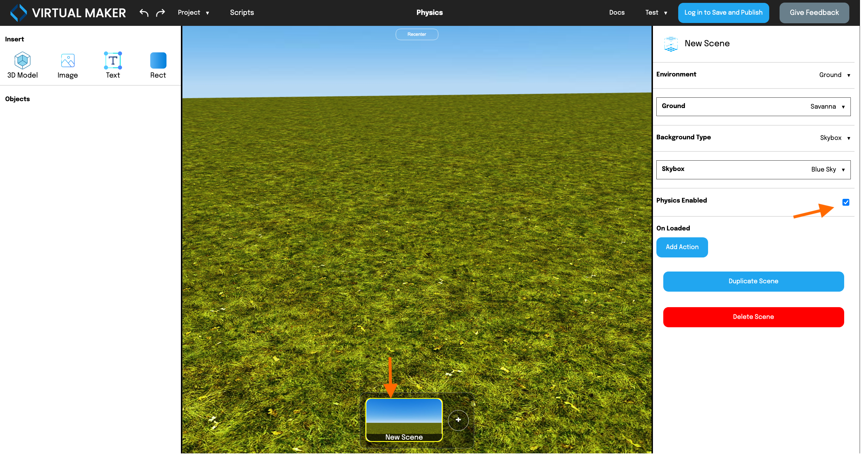Redo the last action

pyautogui.click(x=161, y=12)
